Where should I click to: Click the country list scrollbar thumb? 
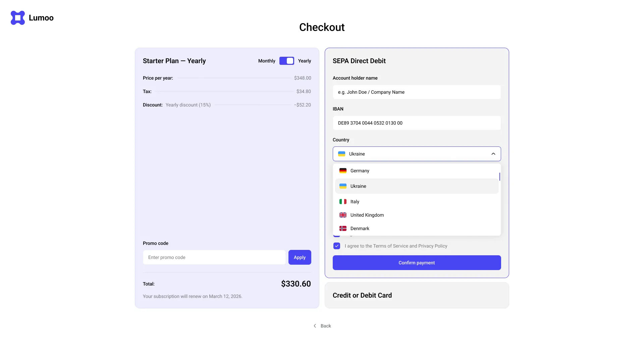(499, 177)
